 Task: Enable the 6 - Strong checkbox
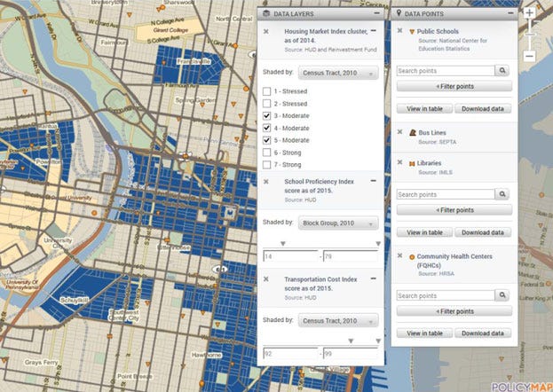pyautogui.click(x=266, y=153)
